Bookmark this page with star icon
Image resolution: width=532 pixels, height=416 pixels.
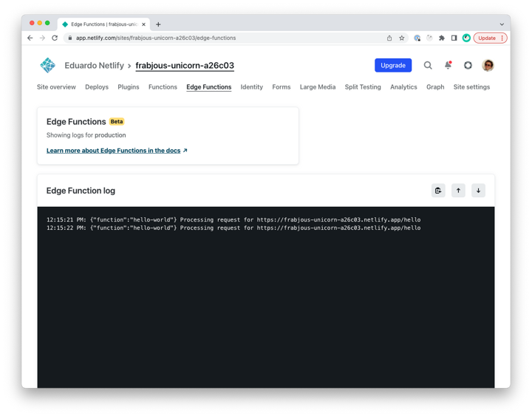tap(402, 38)
